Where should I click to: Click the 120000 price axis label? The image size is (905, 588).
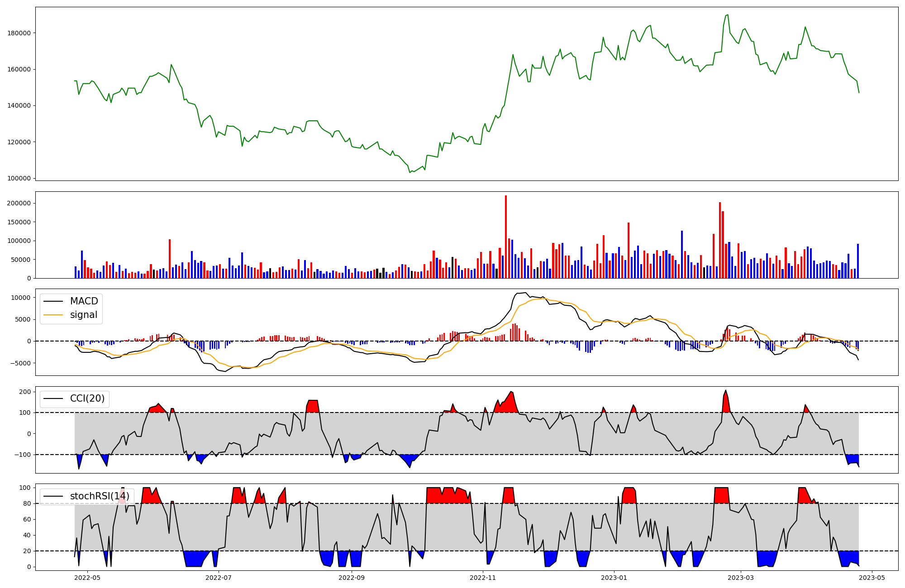(19, 142)
